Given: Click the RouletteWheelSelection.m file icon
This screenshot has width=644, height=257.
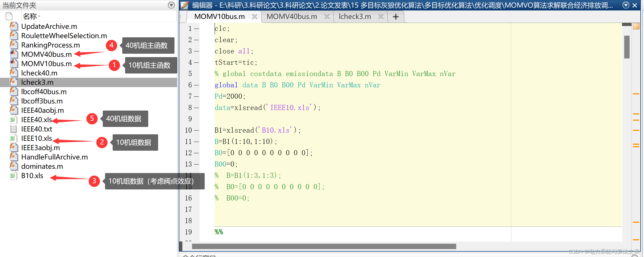Looking at the screenshot, I should tap(14, 35).
